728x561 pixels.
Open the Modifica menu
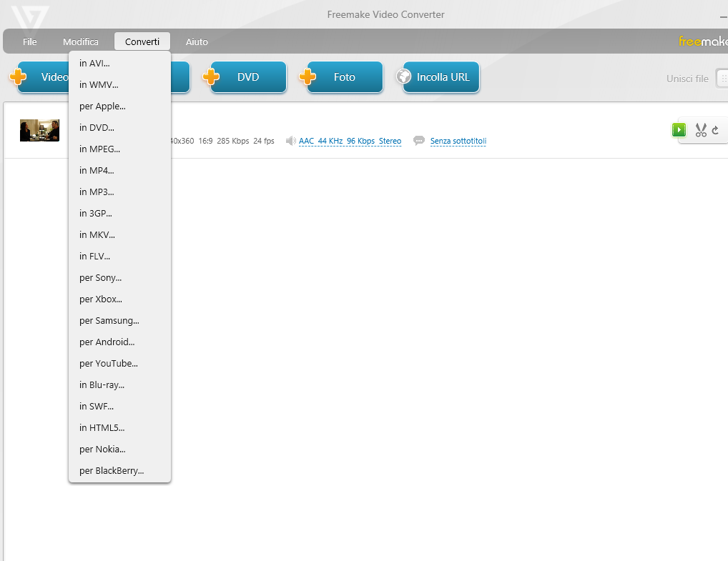click(81, 41)
